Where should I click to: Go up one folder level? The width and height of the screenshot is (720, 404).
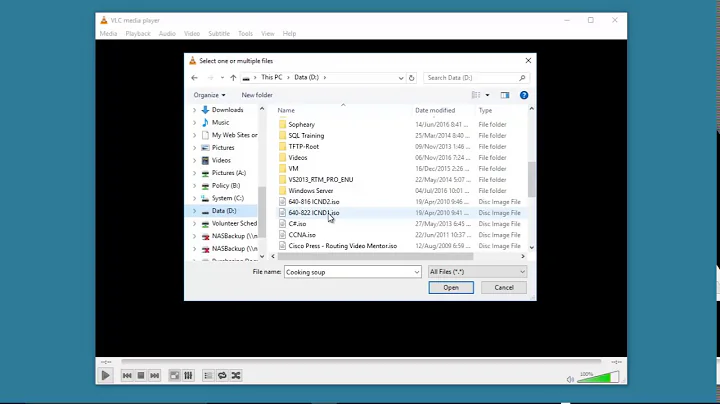233,78
